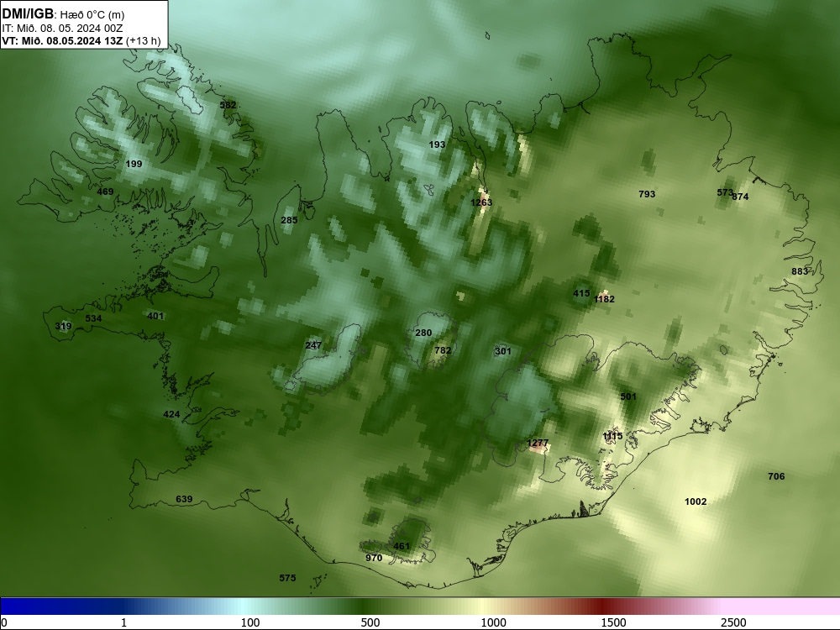Screen dimensions: 840x630
Task: Click the legend tick label 100
Action: pyautogui.click(x=250, y=622)
